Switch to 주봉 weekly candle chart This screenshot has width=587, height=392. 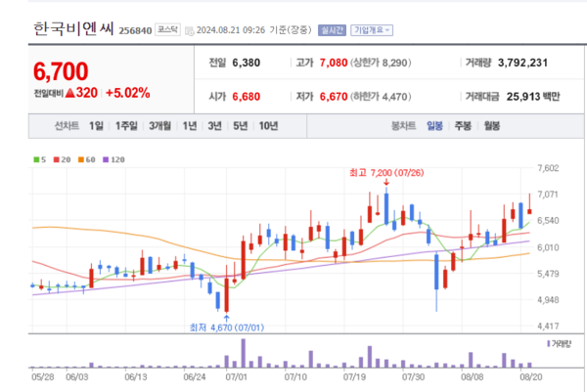462,126
